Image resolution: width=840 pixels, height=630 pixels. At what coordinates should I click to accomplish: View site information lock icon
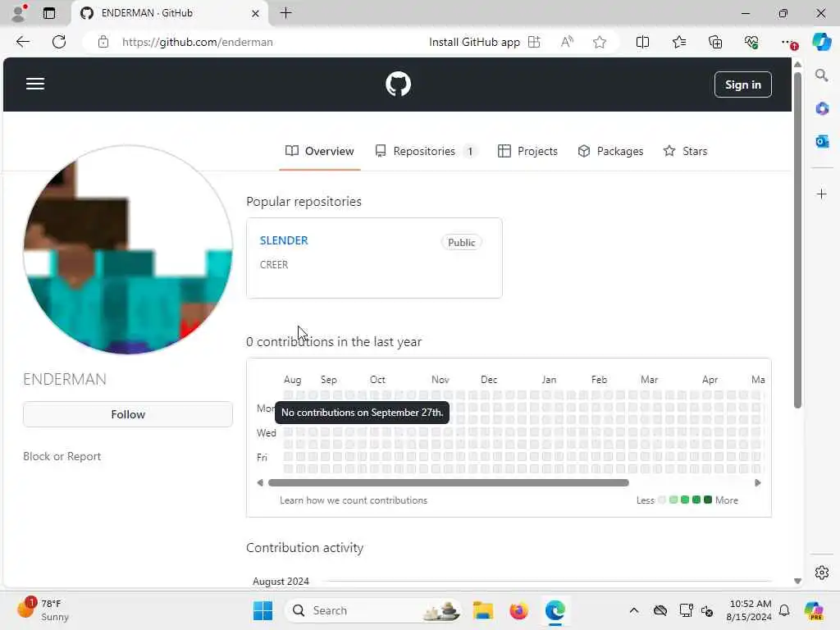[103, 42]
